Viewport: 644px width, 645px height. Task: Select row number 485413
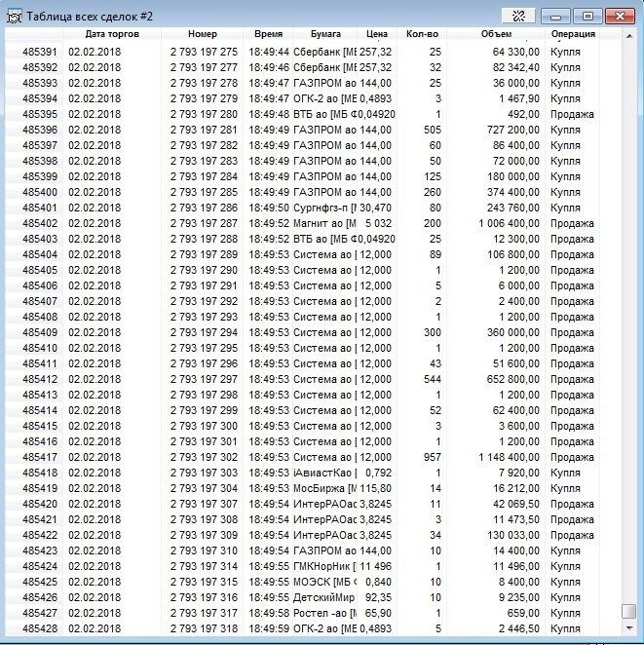tap(40, 396)
